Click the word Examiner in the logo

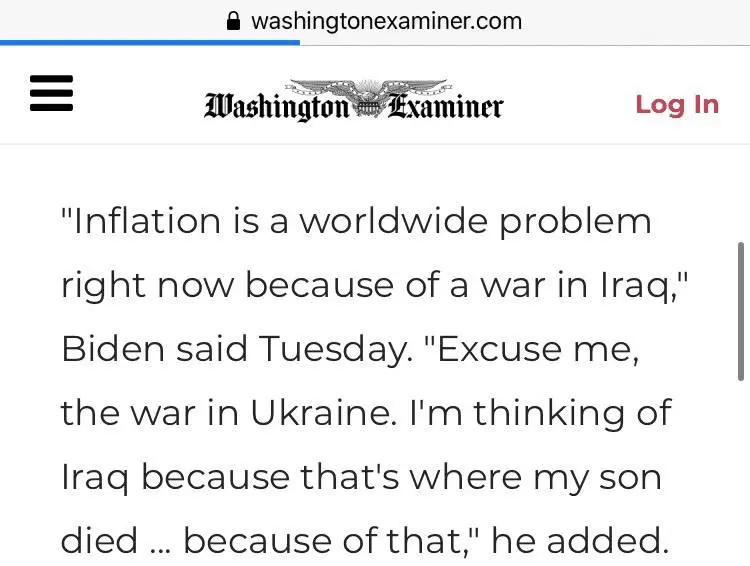pos(444,106)
